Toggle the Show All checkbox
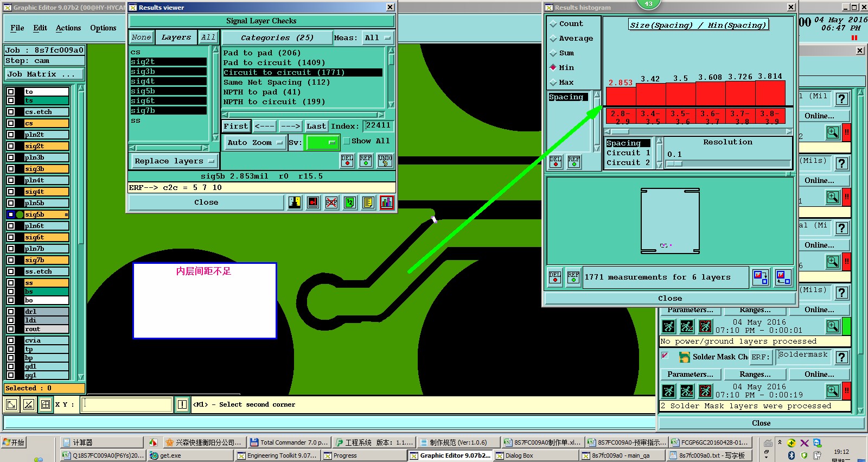 pos(346,141)
